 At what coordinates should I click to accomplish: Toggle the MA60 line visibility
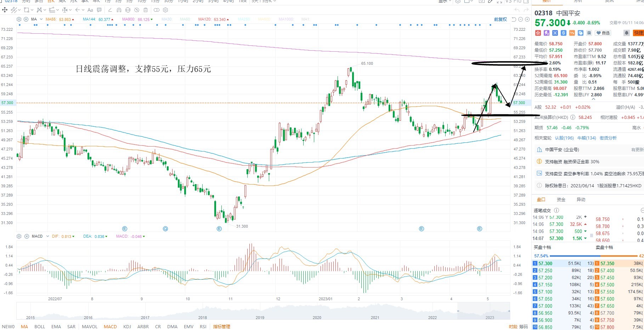tap(185, 19)
